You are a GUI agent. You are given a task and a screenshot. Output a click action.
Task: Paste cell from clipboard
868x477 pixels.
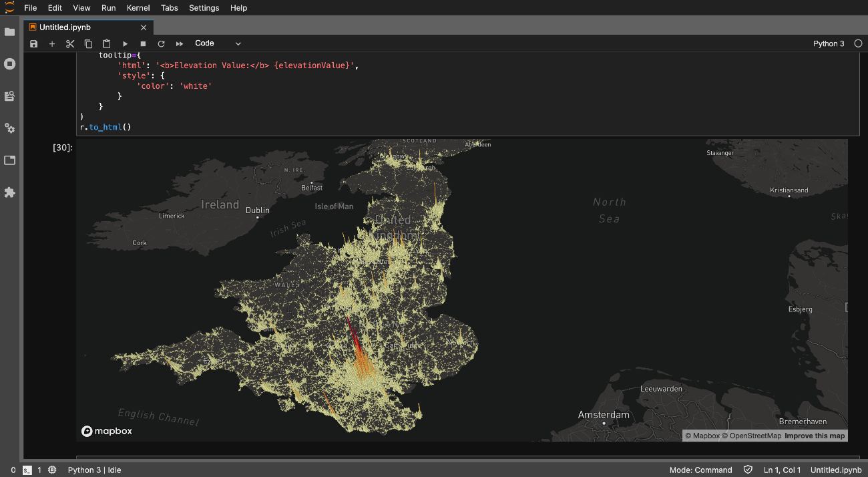[106, 43]
